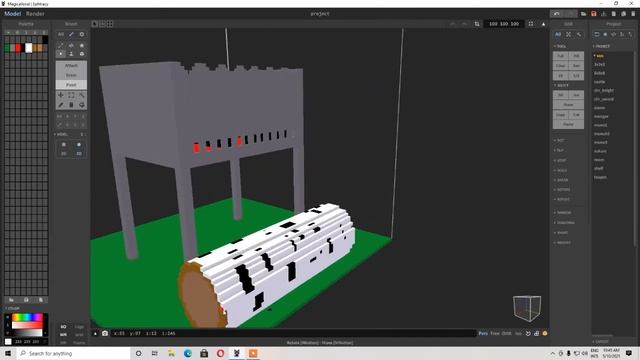Screen dimensions: 640x360
Task: Collapse the Color section under palette
Action: (x=12, y=308)
